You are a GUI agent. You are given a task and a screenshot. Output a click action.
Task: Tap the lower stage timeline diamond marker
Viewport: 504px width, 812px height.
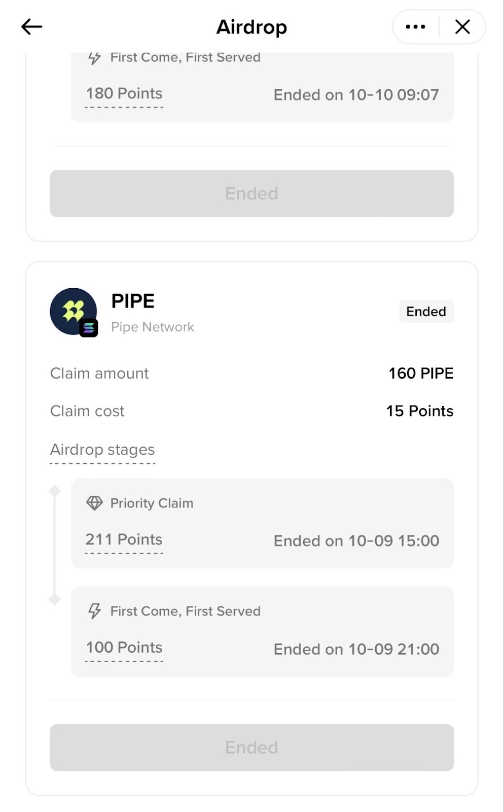[x=55, y=599]
